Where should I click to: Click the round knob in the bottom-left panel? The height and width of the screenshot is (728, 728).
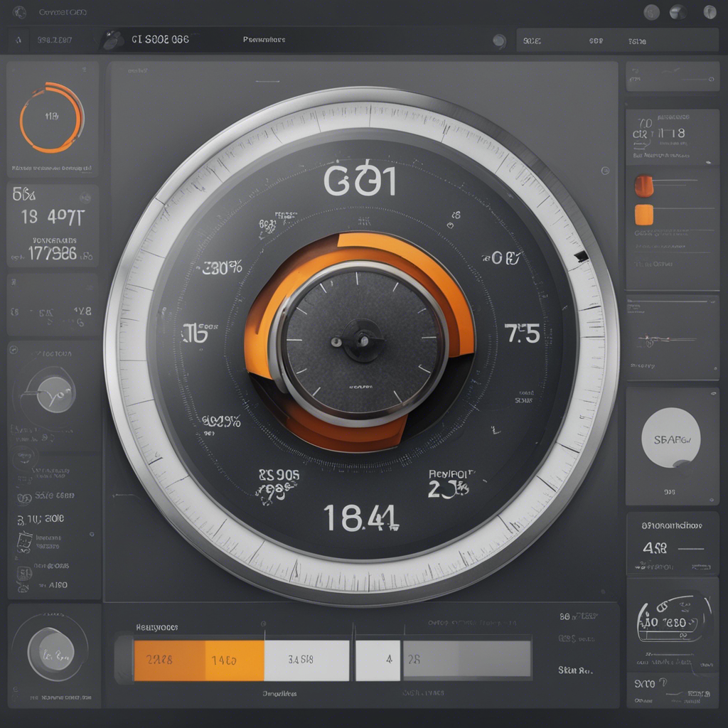(x=50, y=650)
